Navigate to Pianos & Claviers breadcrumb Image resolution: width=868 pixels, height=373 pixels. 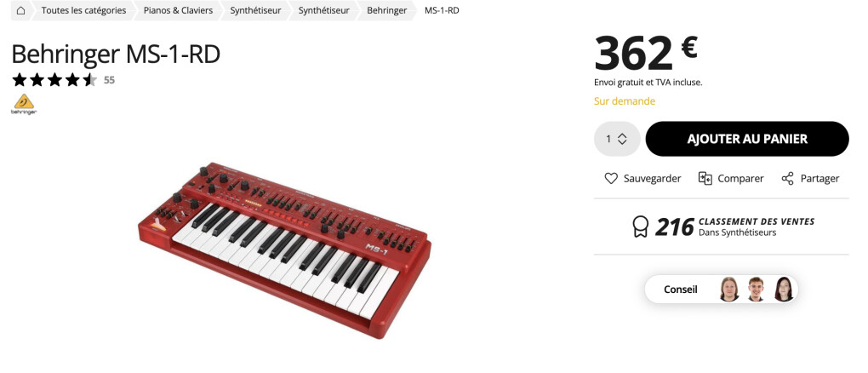178,10
